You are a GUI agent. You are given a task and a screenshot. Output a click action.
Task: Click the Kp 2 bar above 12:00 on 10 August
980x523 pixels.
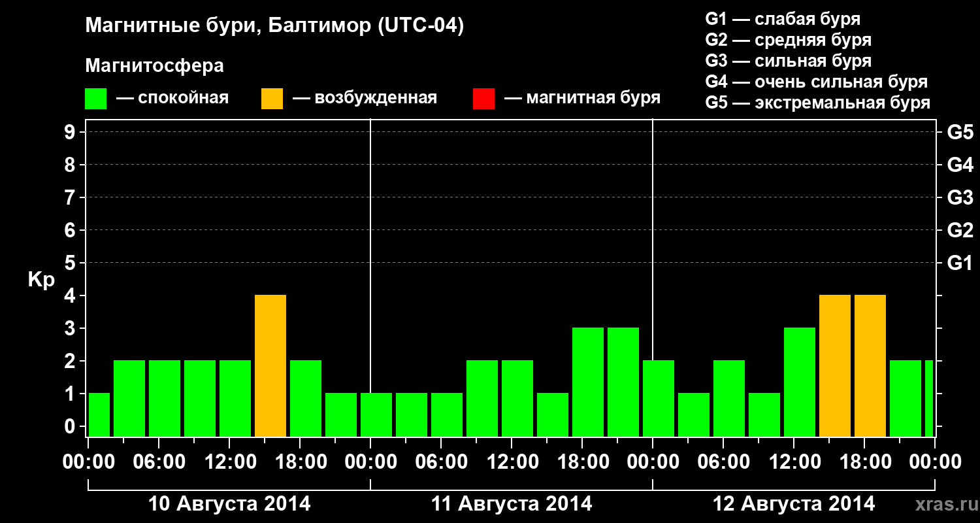tap(235, 398)
